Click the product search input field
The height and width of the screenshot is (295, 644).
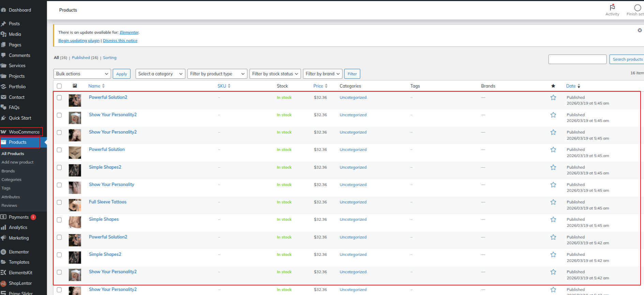(577, 59)
